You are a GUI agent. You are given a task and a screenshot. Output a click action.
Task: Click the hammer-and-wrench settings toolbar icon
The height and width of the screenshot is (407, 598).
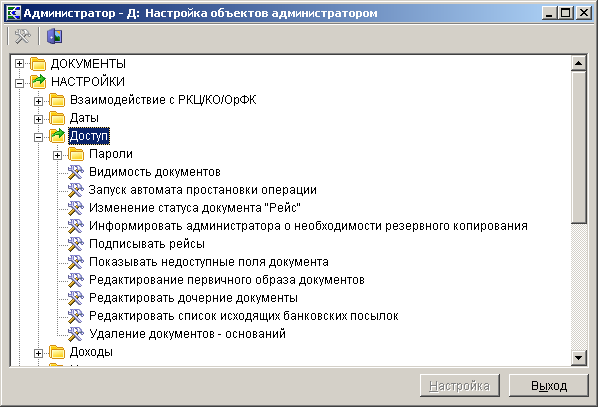[22, 37]
